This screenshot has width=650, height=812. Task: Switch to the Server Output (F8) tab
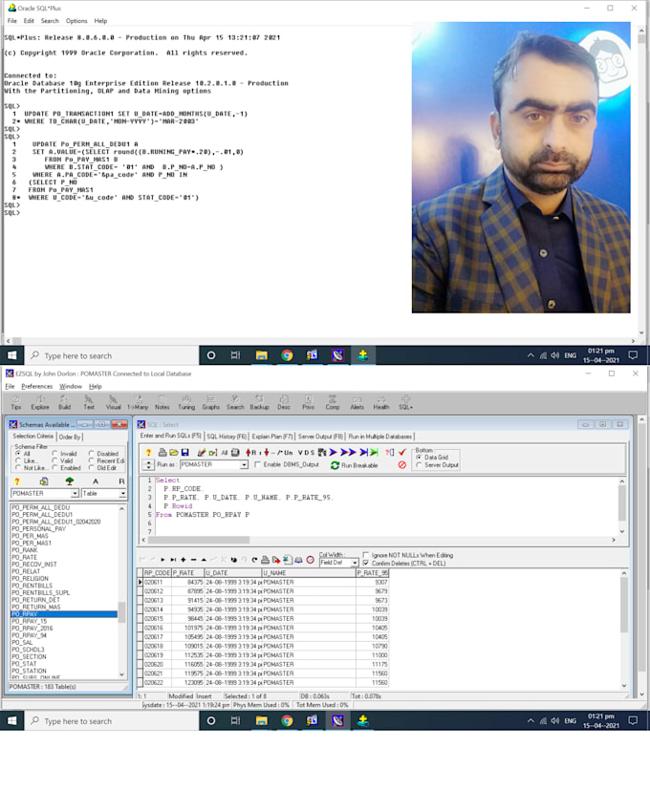[x=320, y=437]
